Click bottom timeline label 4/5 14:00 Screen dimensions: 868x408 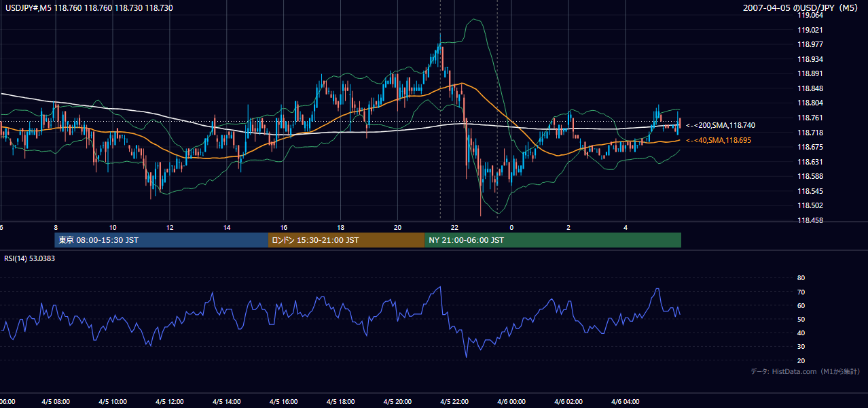227,402
